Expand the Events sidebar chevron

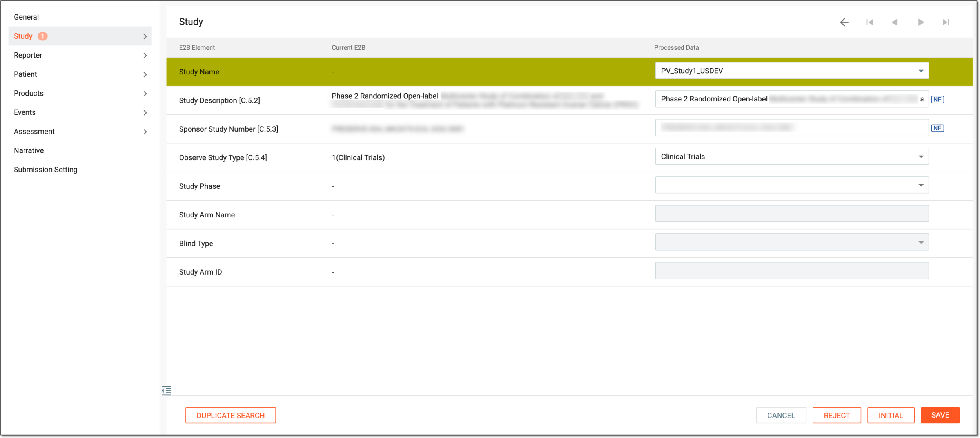point(145,113)
